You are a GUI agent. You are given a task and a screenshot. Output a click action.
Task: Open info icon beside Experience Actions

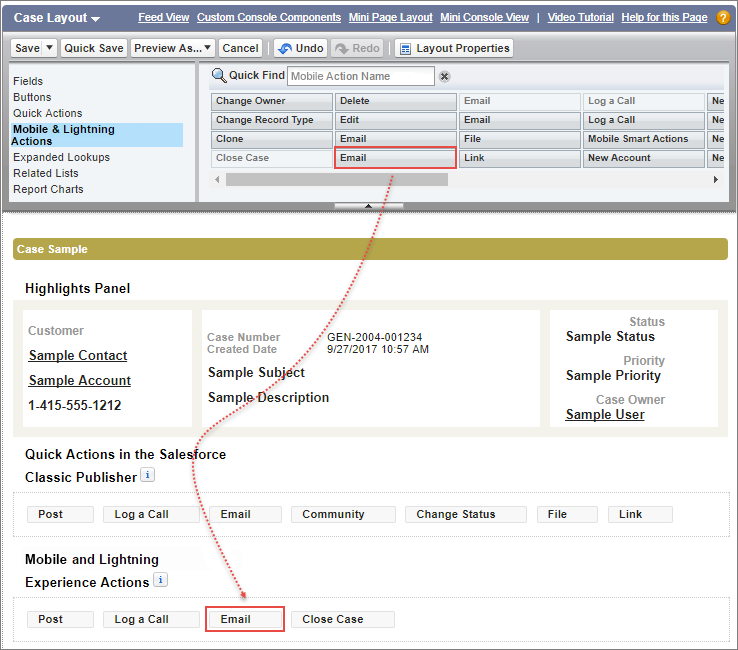tap(160, 580)
